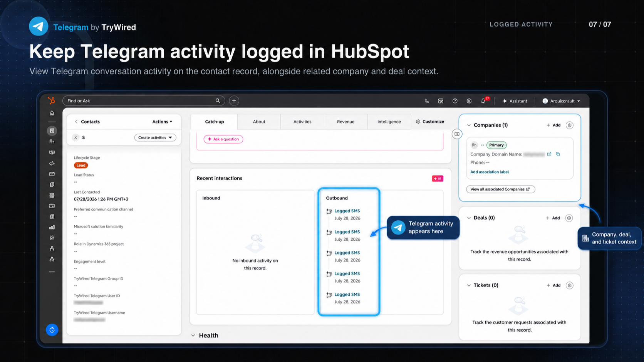Switch to the About tab
This screenshot has width=644, height=362.
point(259,122)
